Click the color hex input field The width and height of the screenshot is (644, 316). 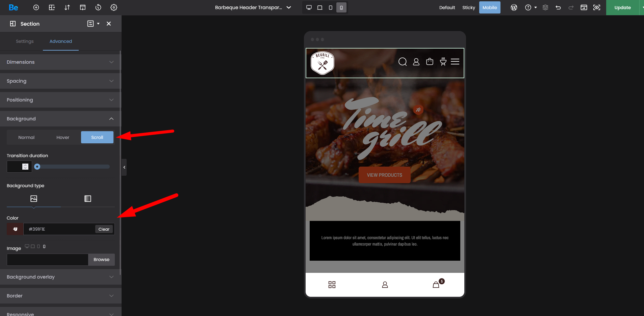[x=59, y=229]
